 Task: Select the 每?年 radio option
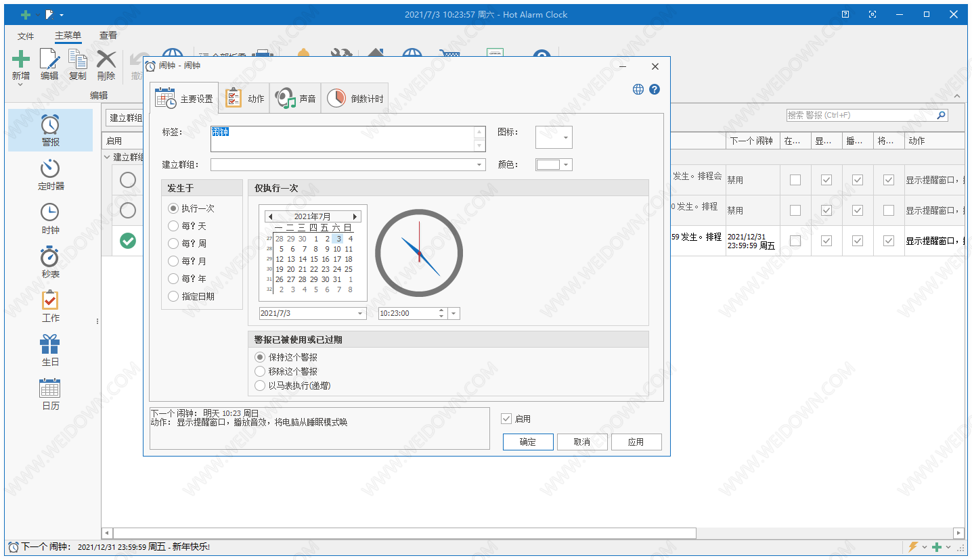tap(187, 279)
